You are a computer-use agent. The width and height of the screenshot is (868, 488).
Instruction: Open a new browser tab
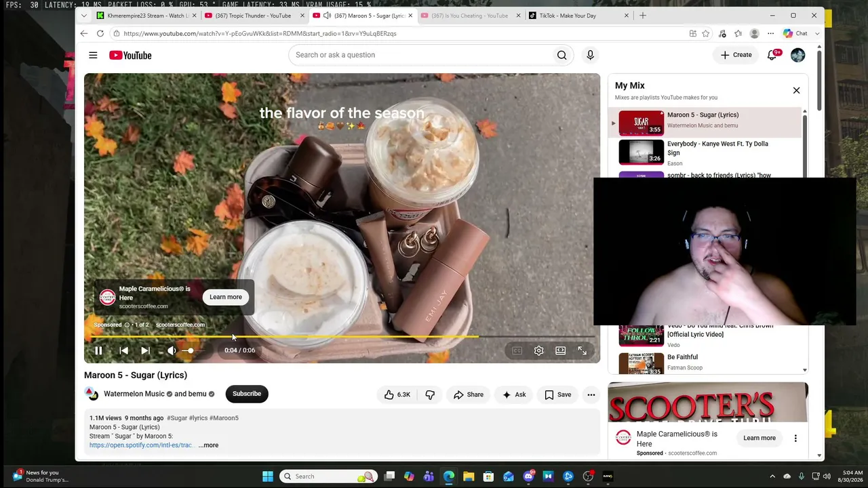coord(643,16)
